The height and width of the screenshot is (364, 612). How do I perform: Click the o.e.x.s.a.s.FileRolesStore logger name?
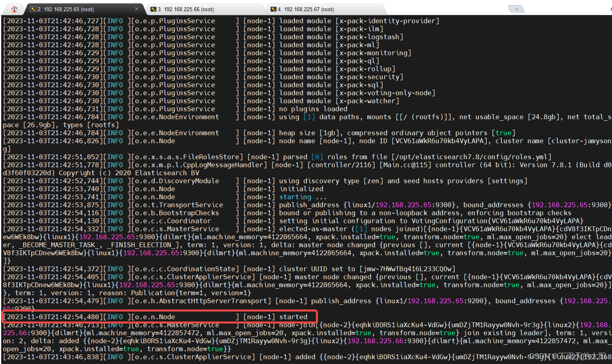pyautogui.click(x=187, y=157)
